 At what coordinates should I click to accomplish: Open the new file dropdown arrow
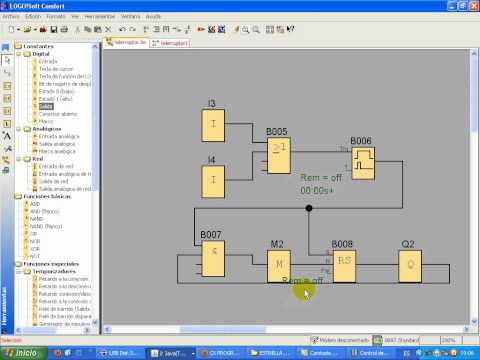[x=19, y=30]
